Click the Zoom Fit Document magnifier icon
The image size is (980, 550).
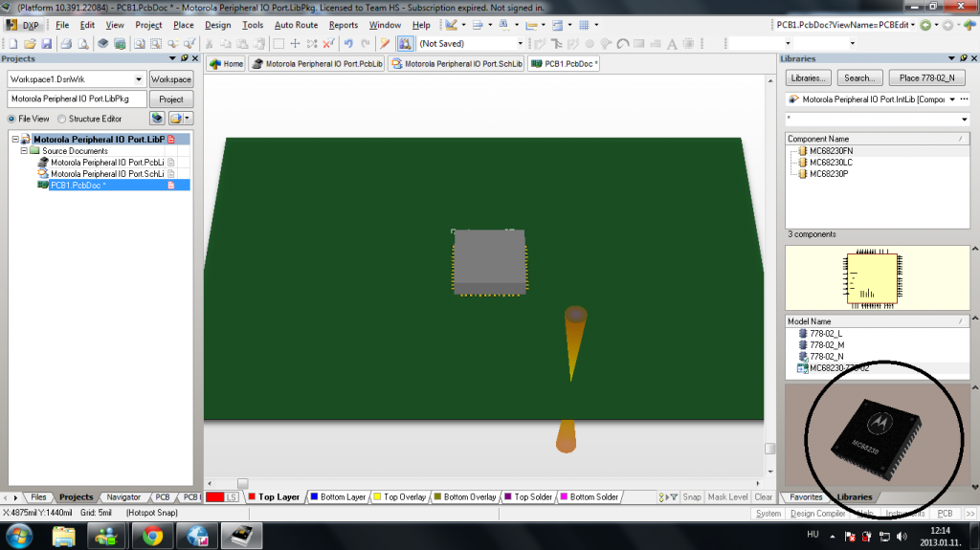click(140, 44)
